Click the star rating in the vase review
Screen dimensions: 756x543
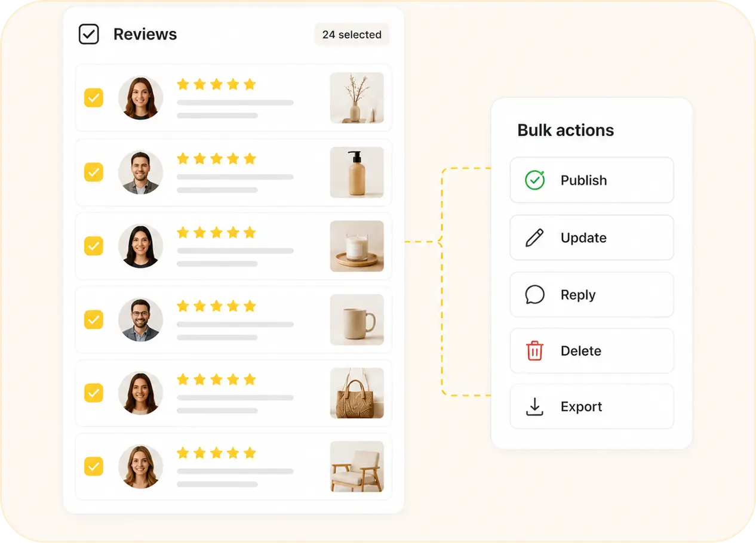click(216, 85)
